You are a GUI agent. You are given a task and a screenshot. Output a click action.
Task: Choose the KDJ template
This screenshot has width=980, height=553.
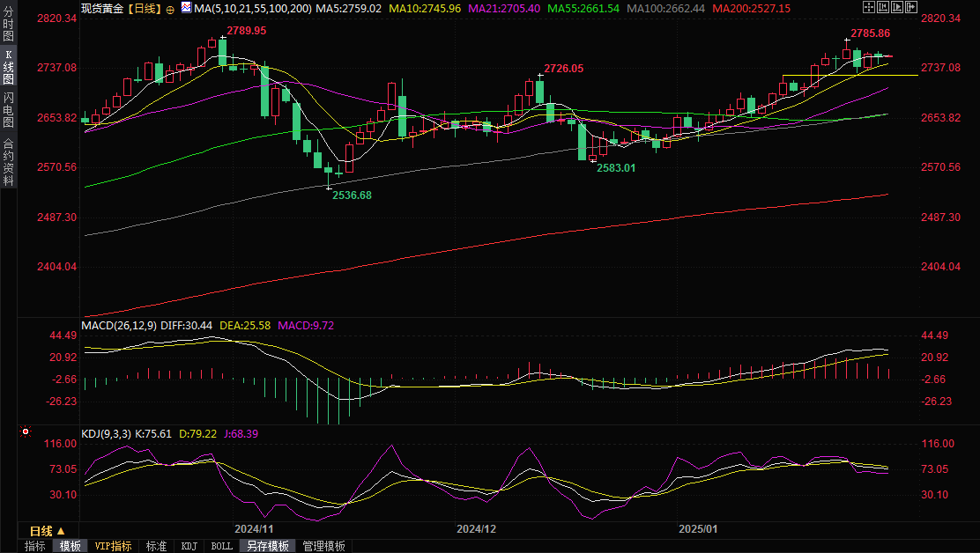(189, 546)
